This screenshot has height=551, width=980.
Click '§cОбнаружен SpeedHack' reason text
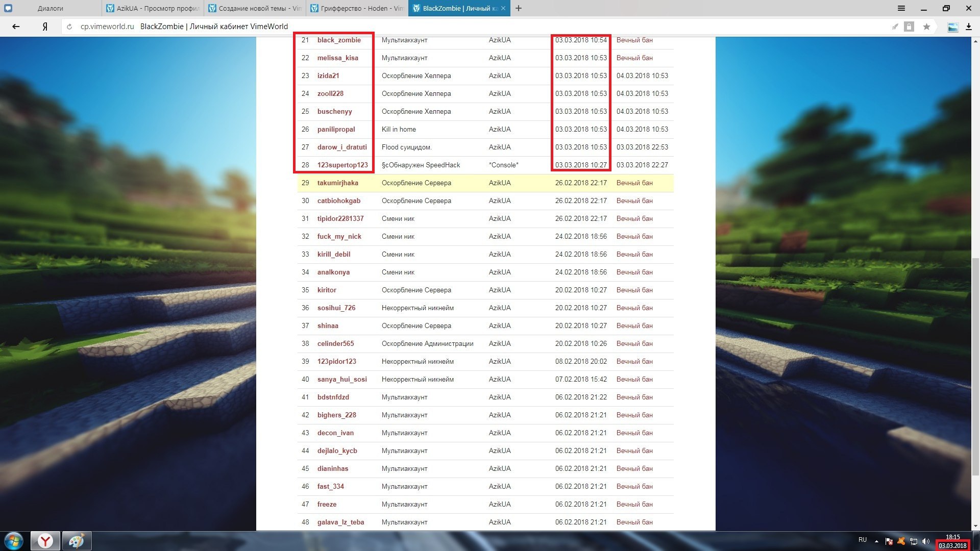click(421, 165)
